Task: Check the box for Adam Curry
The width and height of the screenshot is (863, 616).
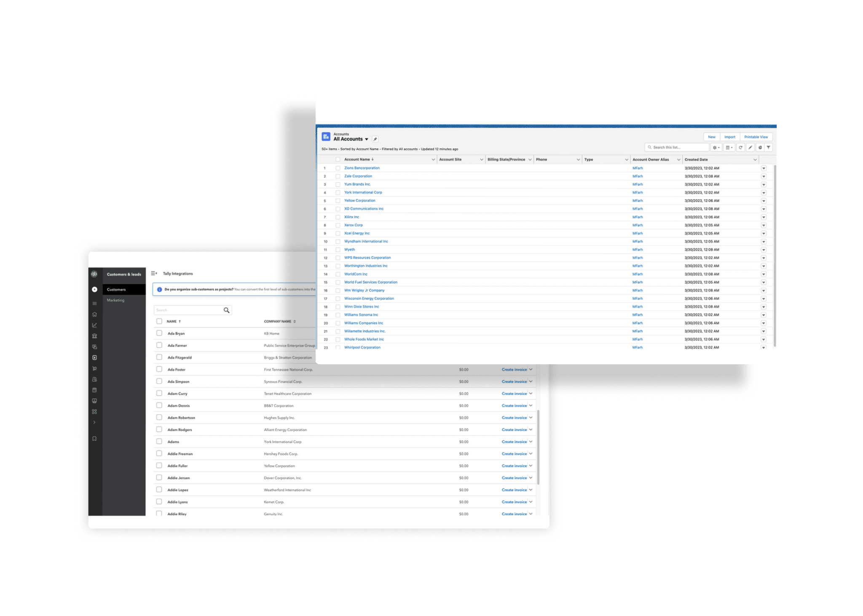Action: pyautogui.click(x=159, y=393)
